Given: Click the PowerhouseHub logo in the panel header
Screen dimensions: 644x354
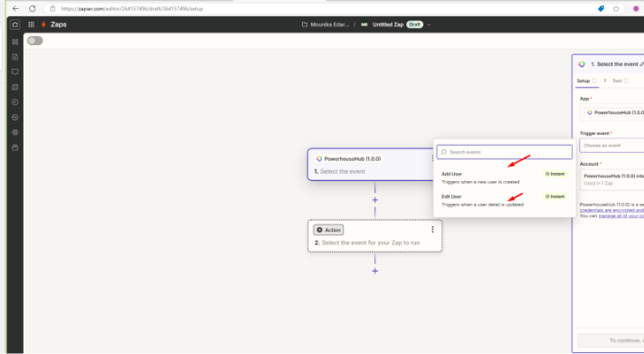Looking at the screenshot, I should point(582,64).
